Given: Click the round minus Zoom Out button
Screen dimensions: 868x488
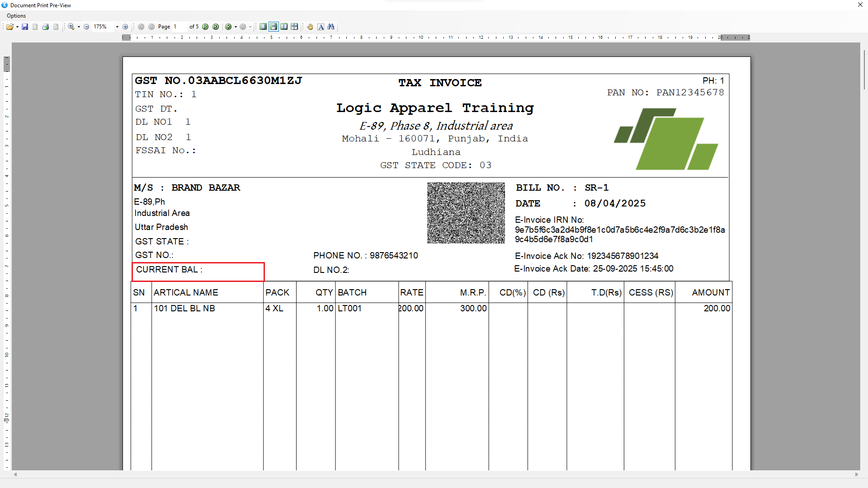Looking at the screenshot, I should [x=86, y=27].
